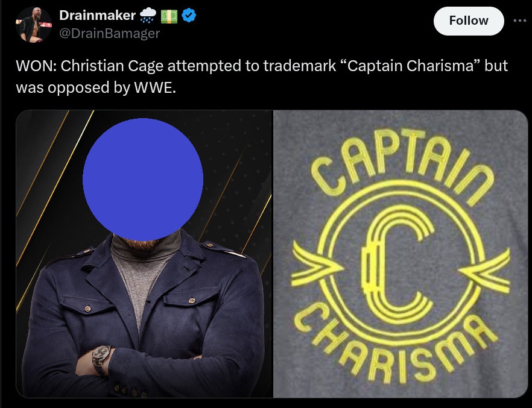The width and height of the screenshot is (532, 408).
Task: Visit the @DrainBamager handle
Action: pos(109,33)
